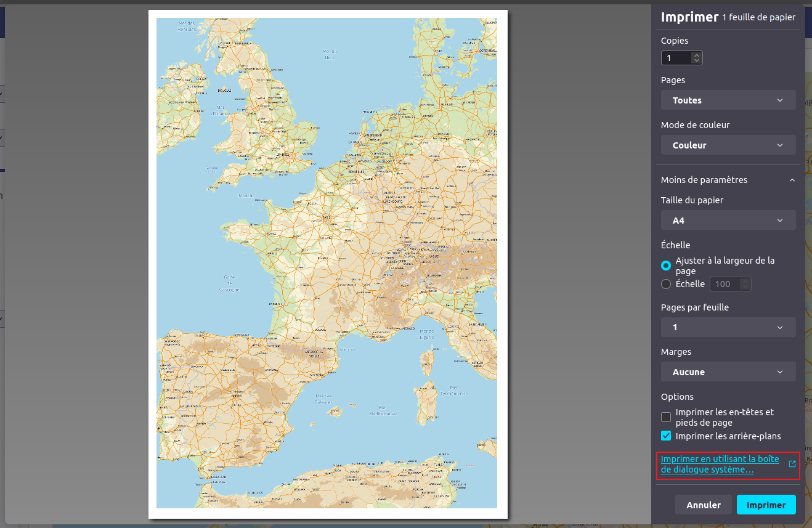The image size is (812, 528).
Task: Uncheck Imprimer les arrière-plans
Action: click(666, 436)
